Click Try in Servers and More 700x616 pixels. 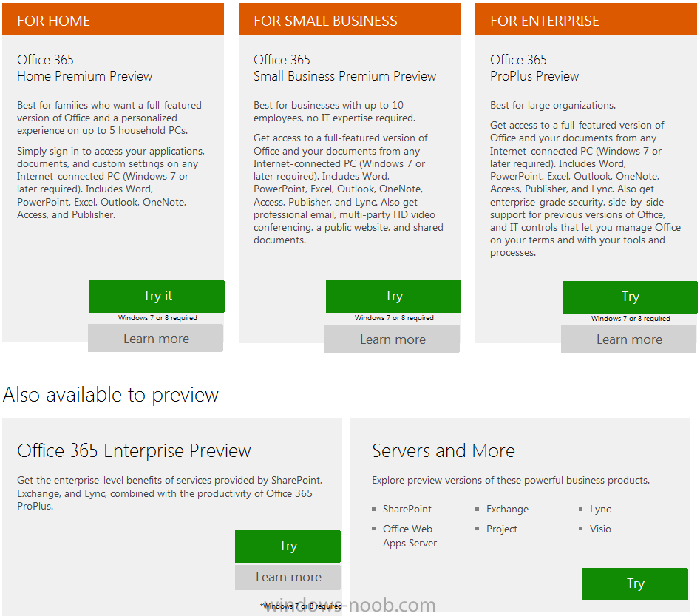[x=635, y=584]
